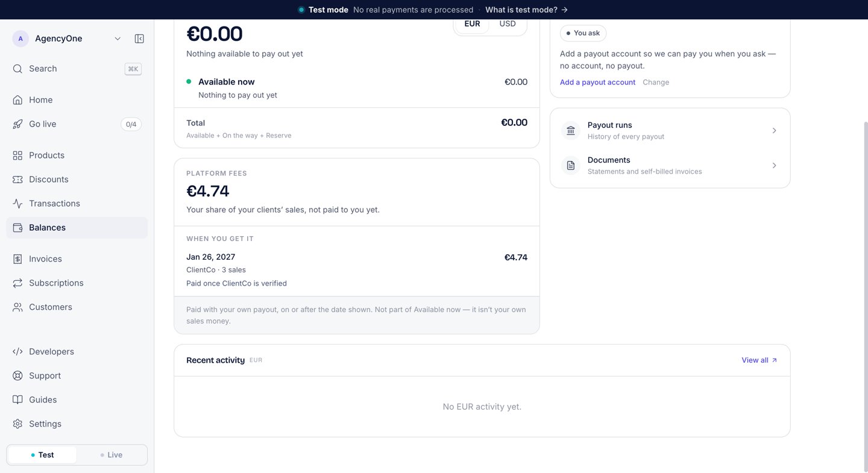Switch to Live environment
Screen dimensions: 868x473
112,455
